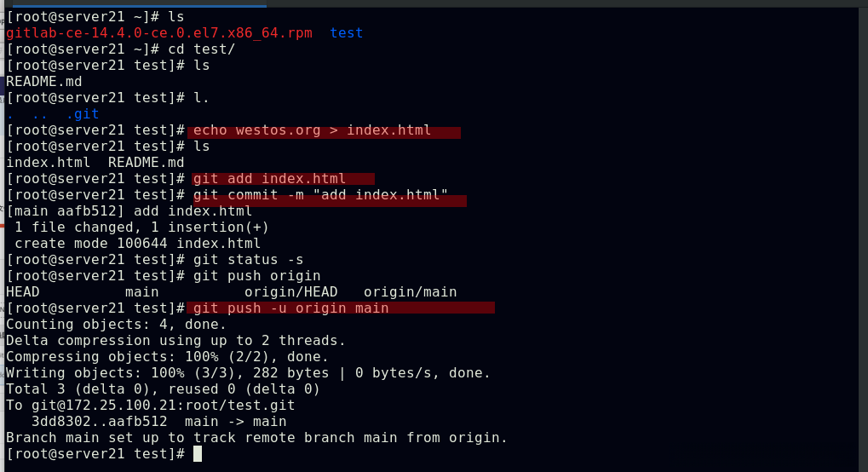
Task: Click the highlighted "git add index.html" command
Action: pos(269,179)
